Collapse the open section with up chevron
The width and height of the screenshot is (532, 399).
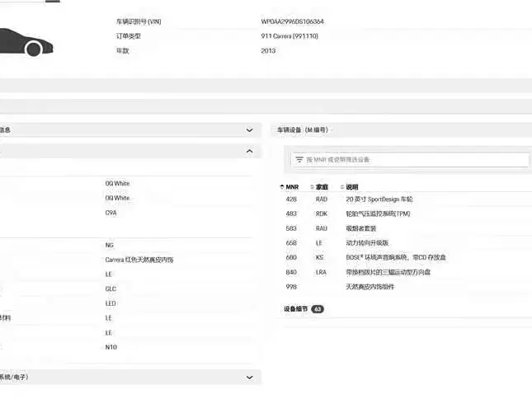pos(249,151)
